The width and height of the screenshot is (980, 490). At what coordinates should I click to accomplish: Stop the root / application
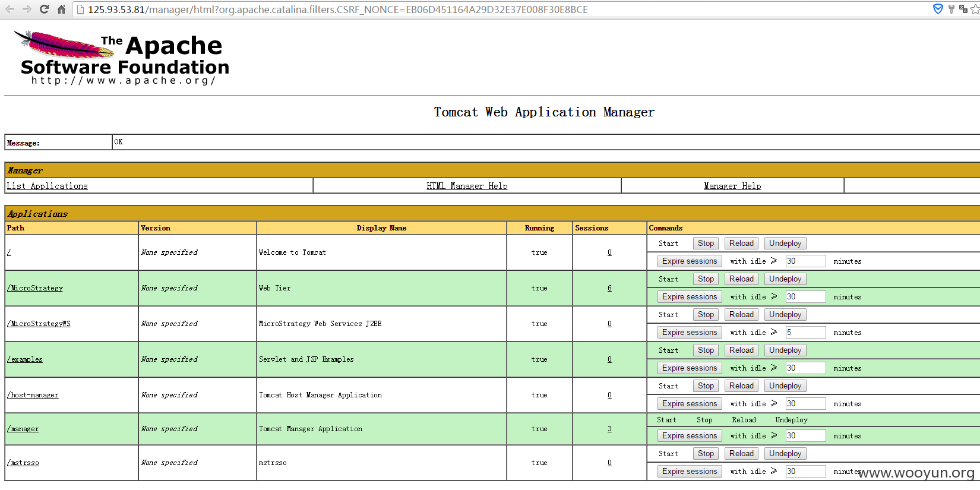pyautogui.click(x=706, y=244)
